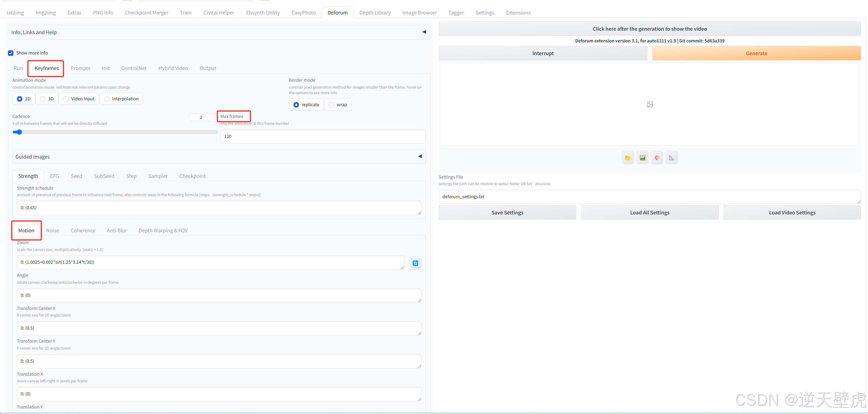Open the Depth Warping & FOV tab

[x=163, y=231]
